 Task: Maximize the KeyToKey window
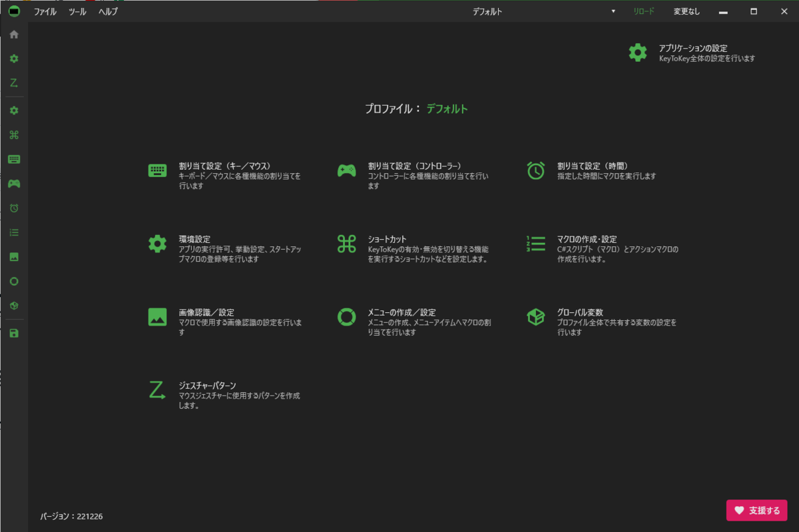(754, 11)
